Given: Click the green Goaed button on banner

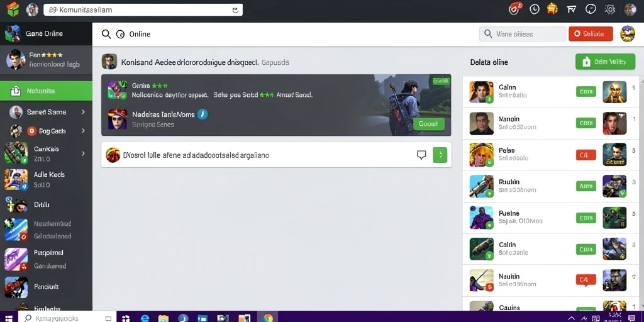Looking at the screenshot, I should (x=429, y=124).
